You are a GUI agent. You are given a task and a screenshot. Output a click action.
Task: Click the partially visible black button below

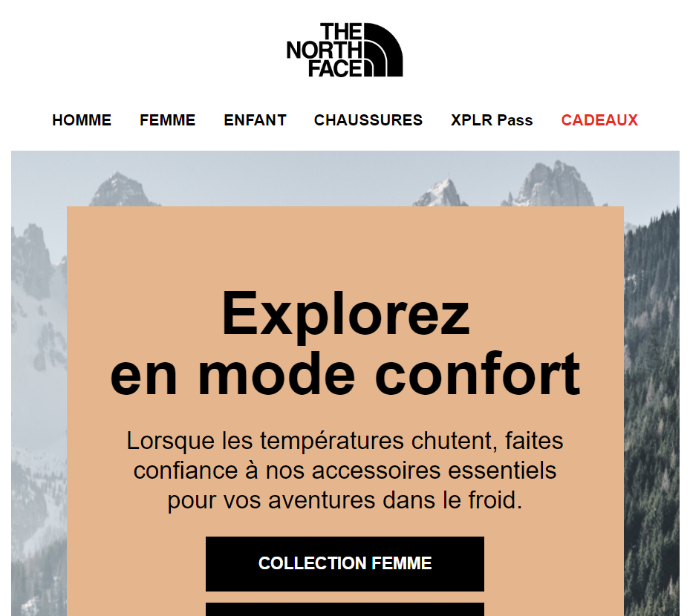(x=345, y=609)
